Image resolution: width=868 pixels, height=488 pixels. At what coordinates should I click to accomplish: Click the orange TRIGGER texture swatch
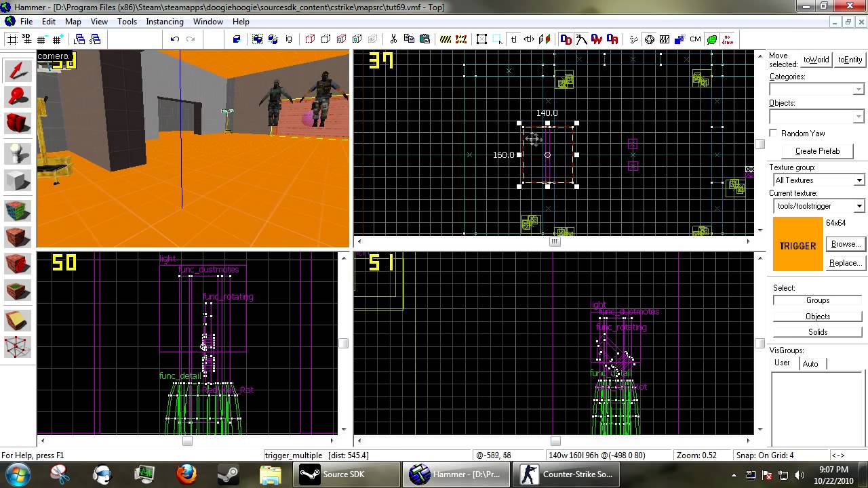[798, 245]
